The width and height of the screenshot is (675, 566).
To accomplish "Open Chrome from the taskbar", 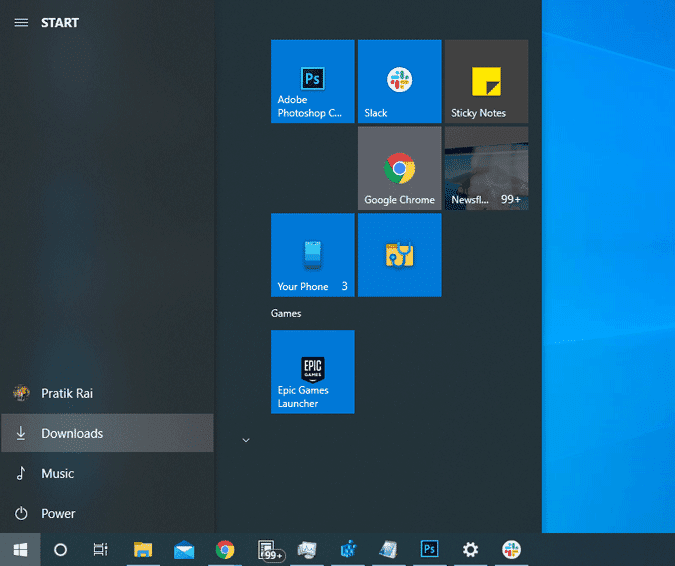I will pos(225,550).
